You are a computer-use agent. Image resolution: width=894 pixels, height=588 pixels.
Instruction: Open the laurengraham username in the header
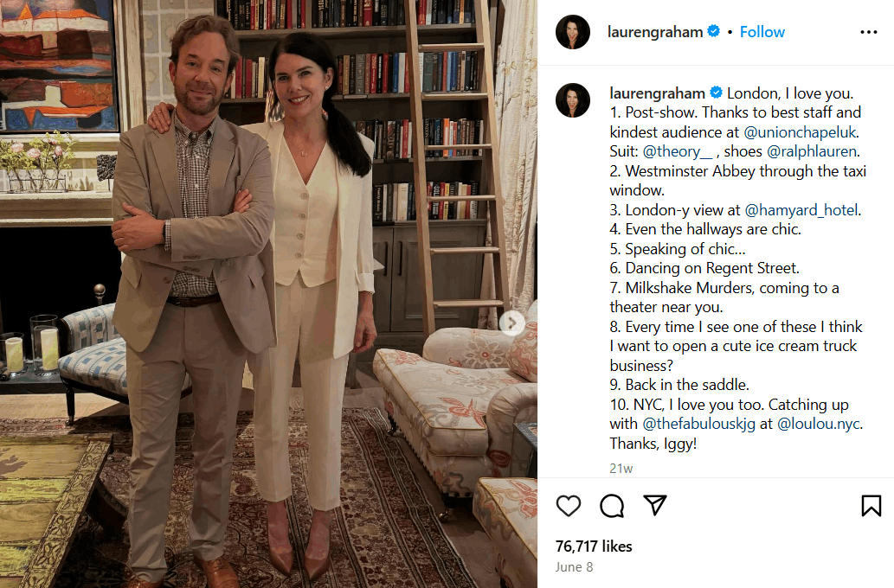point(655,32)
